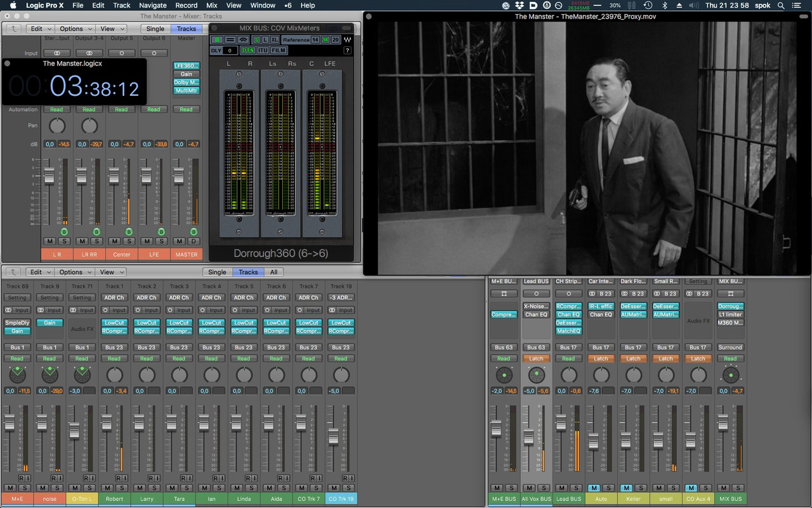Click the volume fader on MASTER channel
This screenshot has height=508, width=812.
tap(179, 175)
